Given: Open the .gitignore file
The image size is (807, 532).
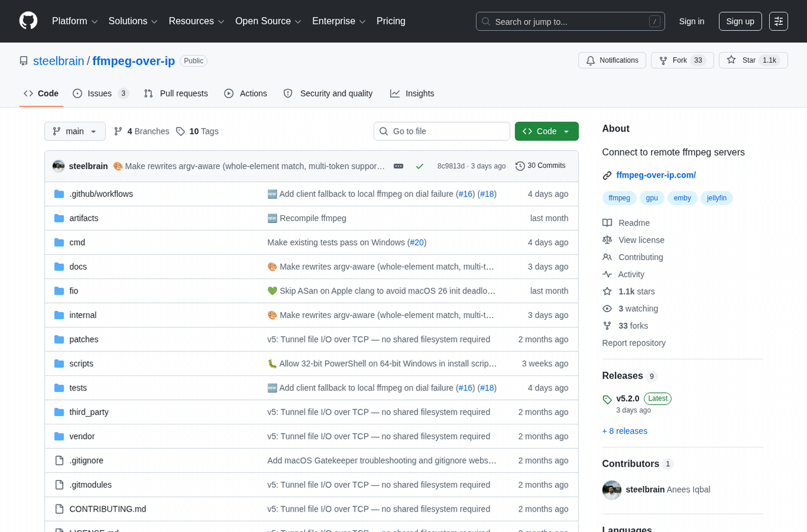Looking at the screenshot, I should 86,460.
